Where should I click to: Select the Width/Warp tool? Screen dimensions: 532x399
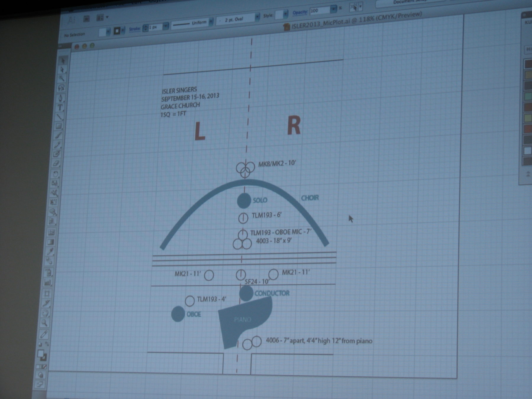[55, 193]
